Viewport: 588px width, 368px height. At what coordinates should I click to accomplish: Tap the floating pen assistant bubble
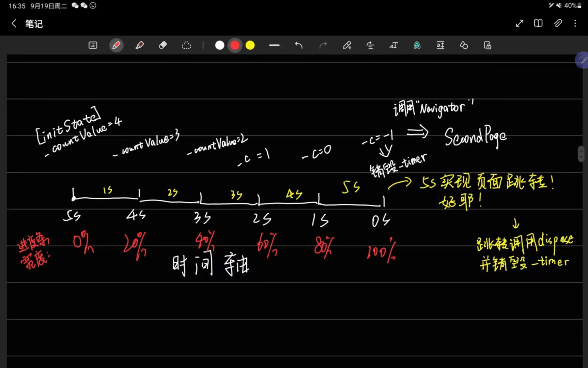coord(582,60)
